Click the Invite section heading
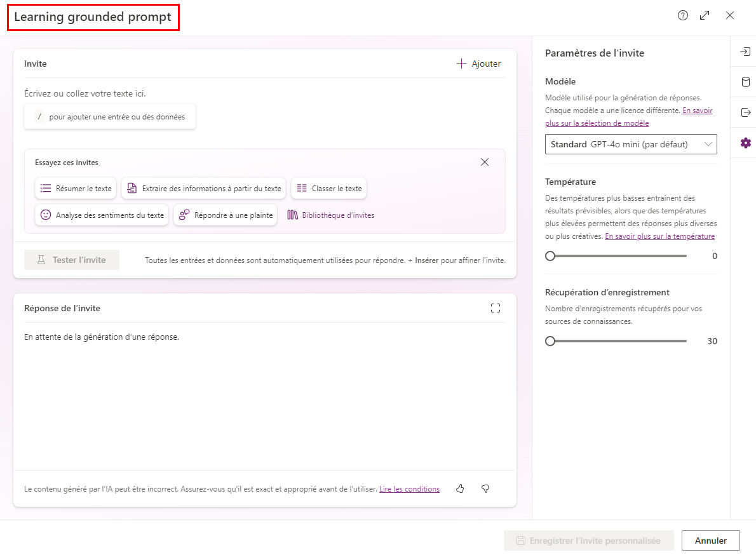Screen dimensions: 756x557 click(35, 64)
